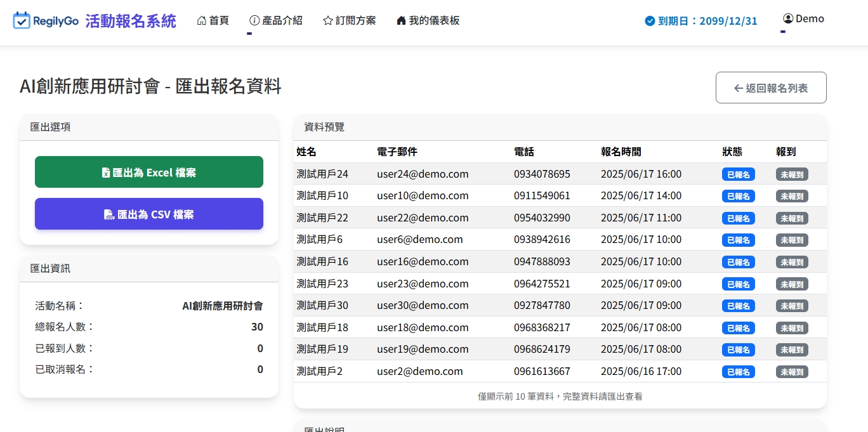Select the time 2025/06/17 16:00
Screen dimensions: 868x432
[641, 174]
